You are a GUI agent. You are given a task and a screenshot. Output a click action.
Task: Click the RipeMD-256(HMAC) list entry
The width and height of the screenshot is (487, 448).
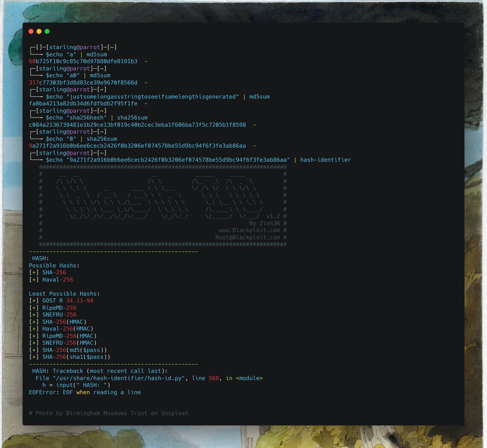point(69,336)
